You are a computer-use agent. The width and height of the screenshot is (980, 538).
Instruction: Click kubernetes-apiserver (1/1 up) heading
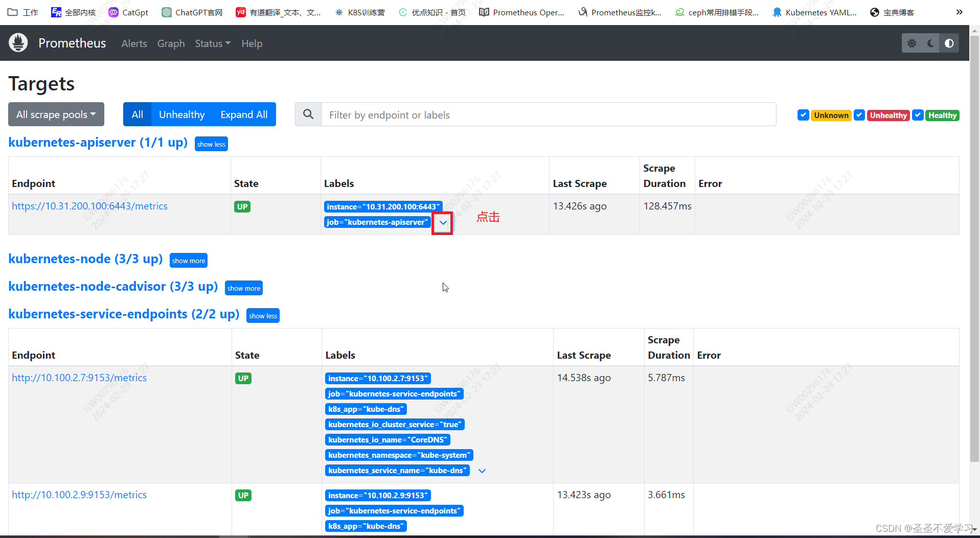[x=98, y=142]
